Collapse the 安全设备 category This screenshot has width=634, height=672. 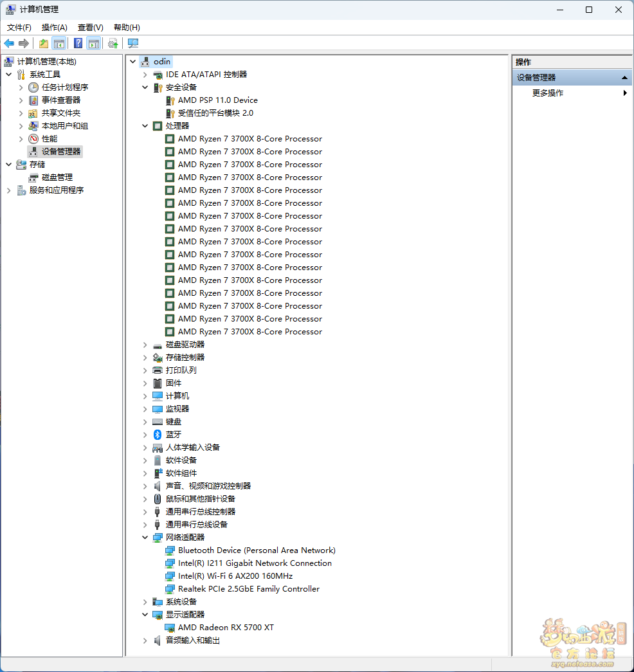click(145, 87)
